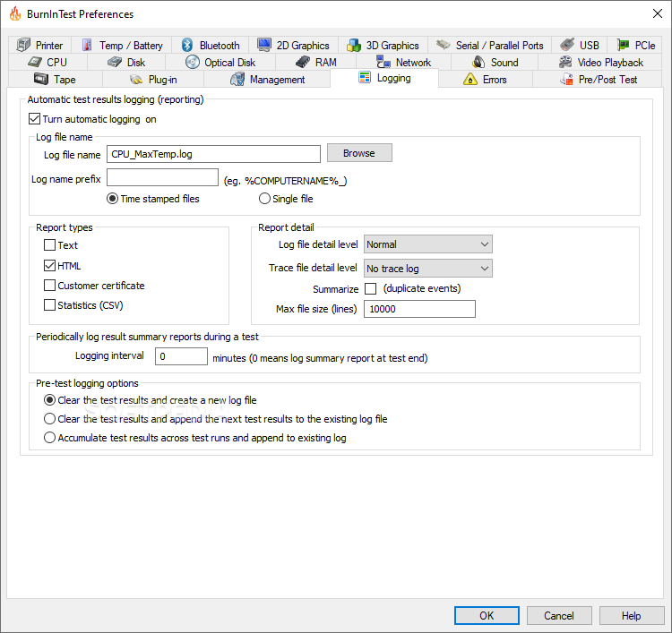Click the Bluetooth tab icon

pyautogui.click(x=187, y=45)
